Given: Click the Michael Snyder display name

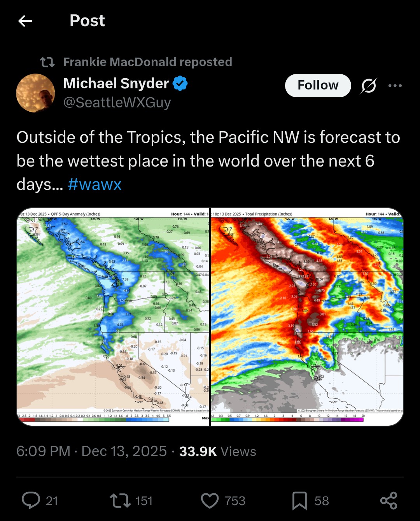Looking at the screenshot, I should pos(116,83).
